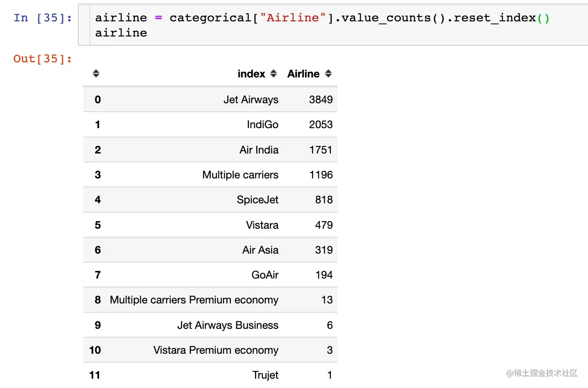Select the 'Multiple carriers' cell in row 3
The height and width of the screenshot is (388, 588).
coord(240,175)
